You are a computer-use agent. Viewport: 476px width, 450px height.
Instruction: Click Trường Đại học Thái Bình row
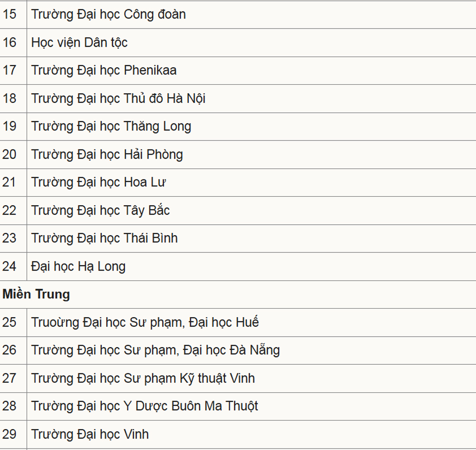[x=105, y=238]
